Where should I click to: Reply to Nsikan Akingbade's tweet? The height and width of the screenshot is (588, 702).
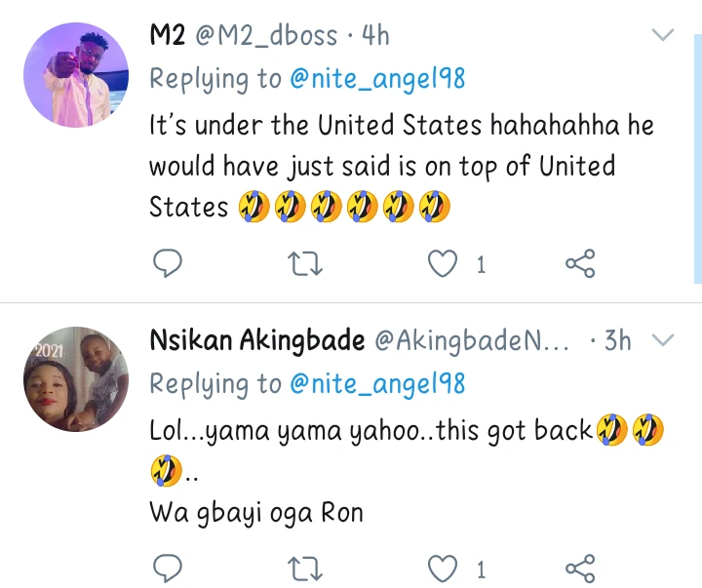coord(169,568)
